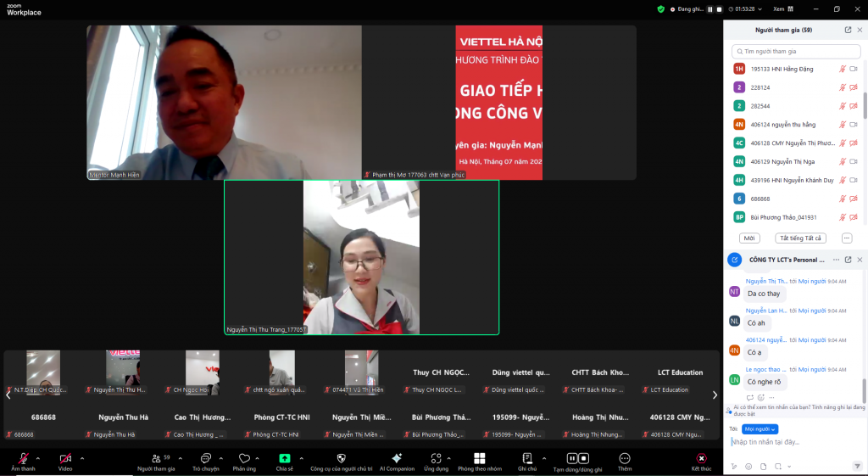Viewport: 868px width, 476px height.
Task: Launch the AI Companion sparkle icon
Action: (x=397, y=458)
